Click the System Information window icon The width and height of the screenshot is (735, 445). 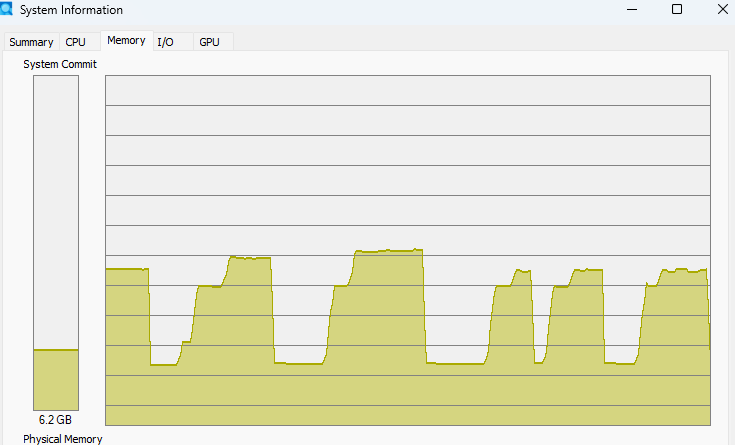pyautogui.click(x=6, y=8)
